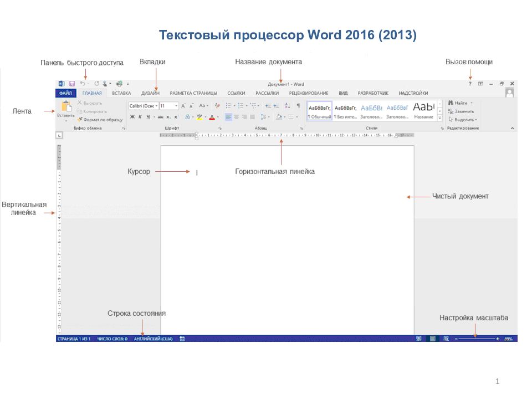Click the Вырезать button
This screenshot has height=399, width=532.
(90, 103)
